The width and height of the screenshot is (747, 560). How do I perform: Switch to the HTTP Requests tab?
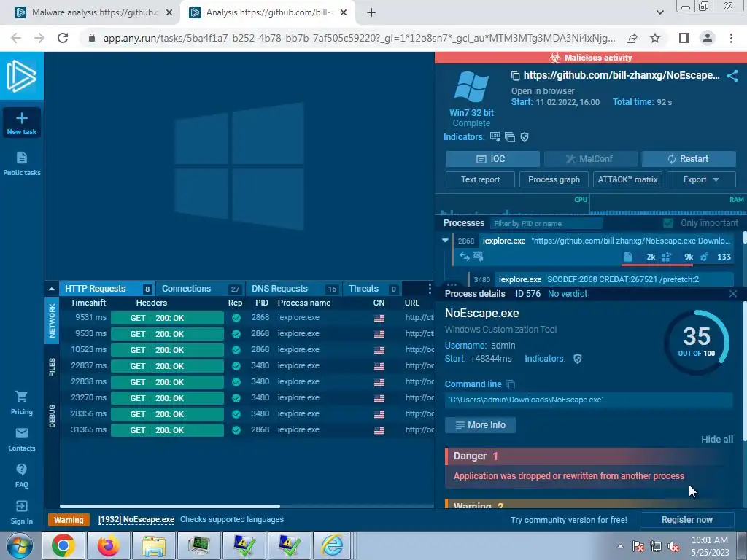point(107,289)
